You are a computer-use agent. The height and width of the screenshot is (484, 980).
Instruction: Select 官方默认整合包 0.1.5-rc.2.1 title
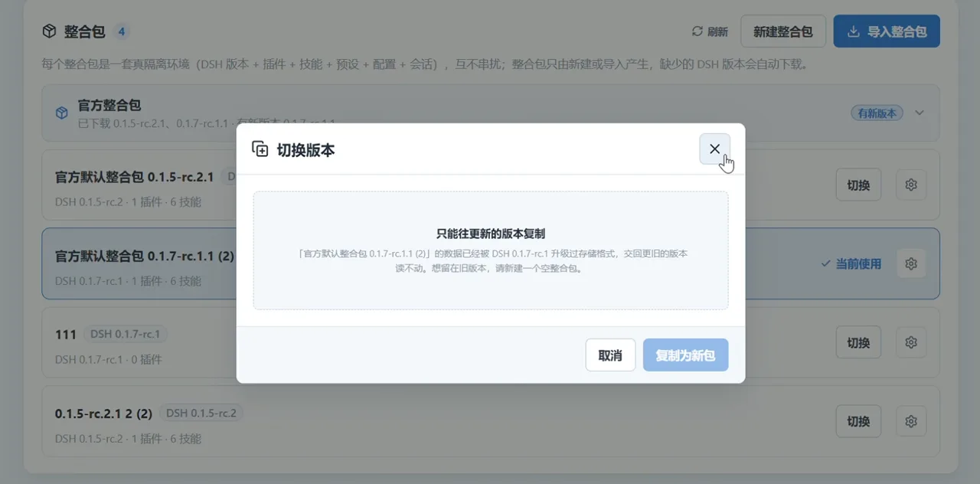pos(135,177)
